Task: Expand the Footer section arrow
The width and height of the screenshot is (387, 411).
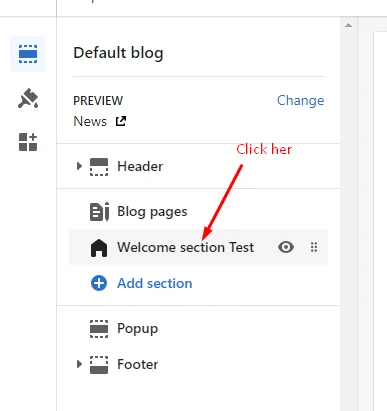Action: [x=79, y=364]
